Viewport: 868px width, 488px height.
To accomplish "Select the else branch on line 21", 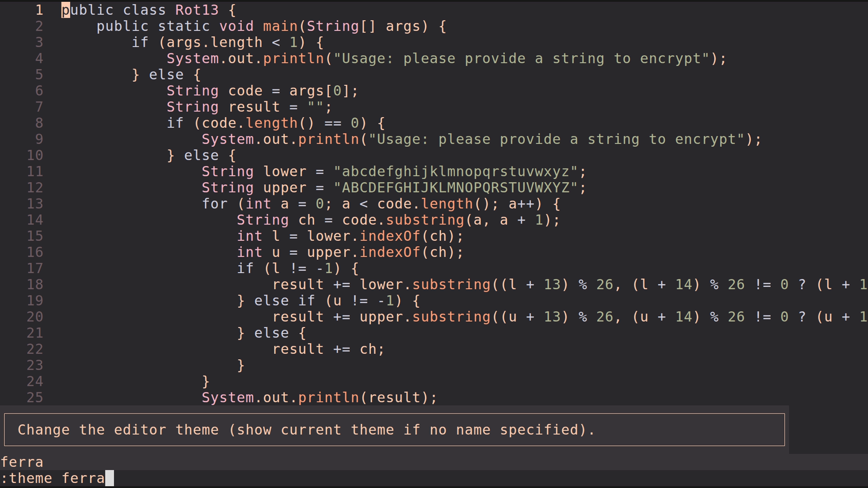I will (271, 333).
